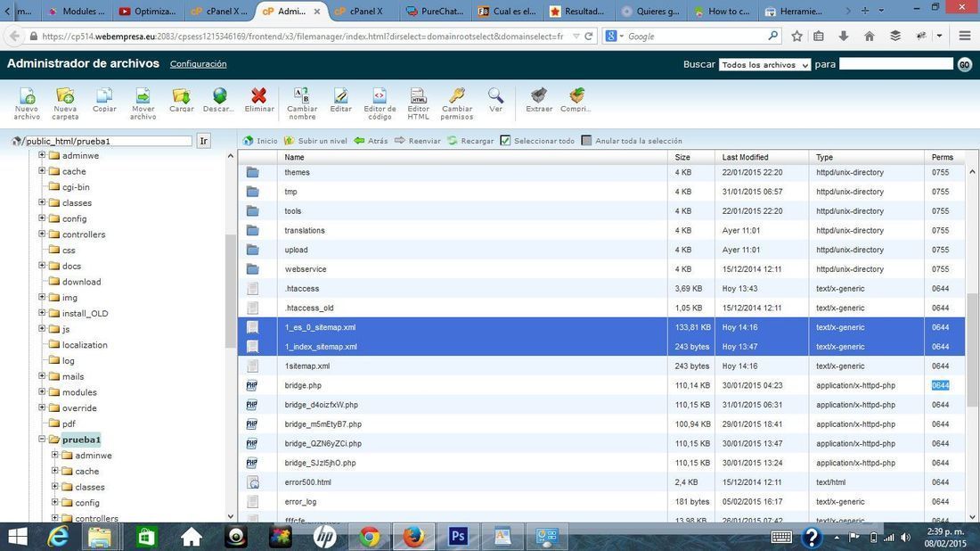This screenshot has height=551, width=980.
Task: Click Anular toda la selección checkbox
Action: [586, 141]
